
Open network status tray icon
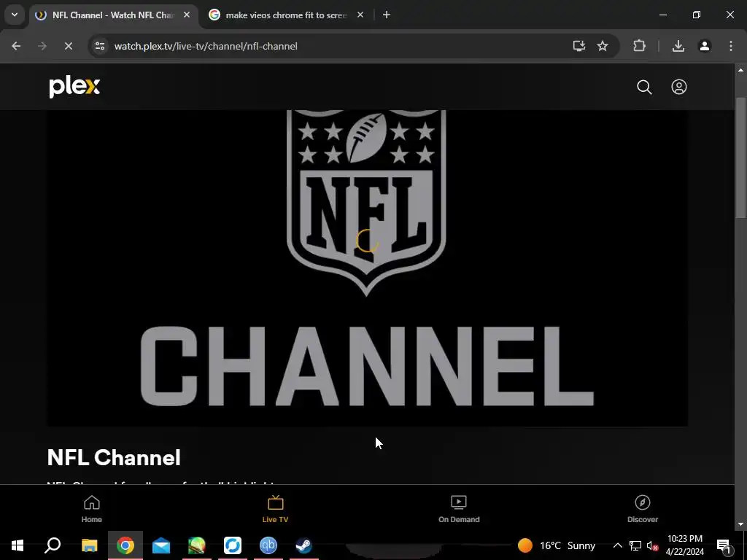coord(635,545)
